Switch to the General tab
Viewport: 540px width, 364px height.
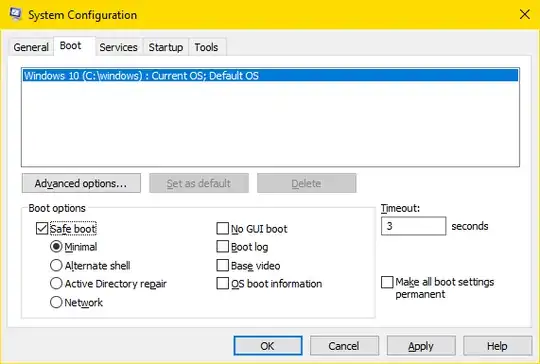click(31, 47)
